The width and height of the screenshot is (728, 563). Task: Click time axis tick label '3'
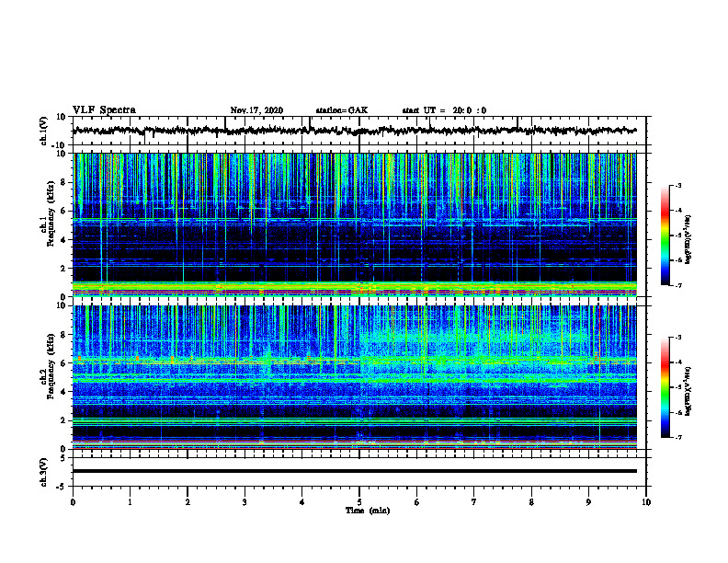click(245, 502)
